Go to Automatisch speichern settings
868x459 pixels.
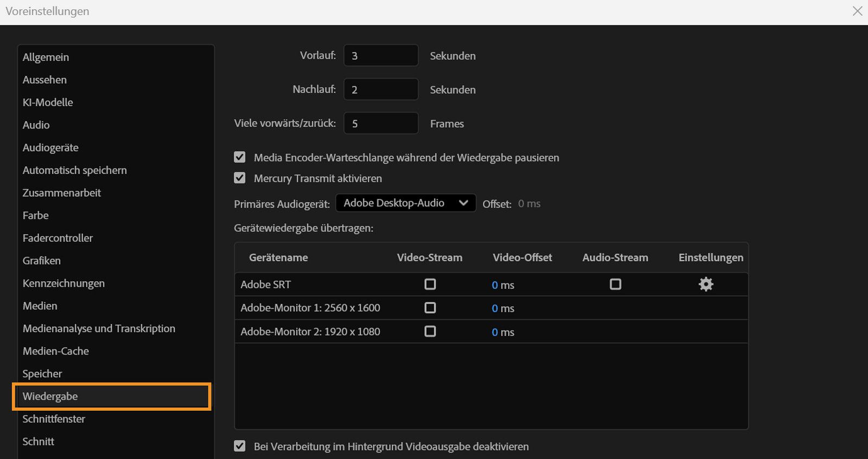[75, 170]
